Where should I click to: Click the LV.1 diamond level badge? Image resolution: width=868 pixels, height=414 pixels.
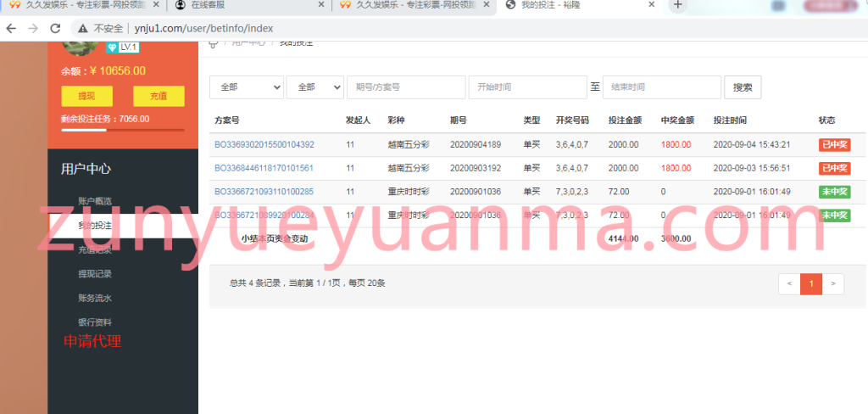[x=123, y=48]
